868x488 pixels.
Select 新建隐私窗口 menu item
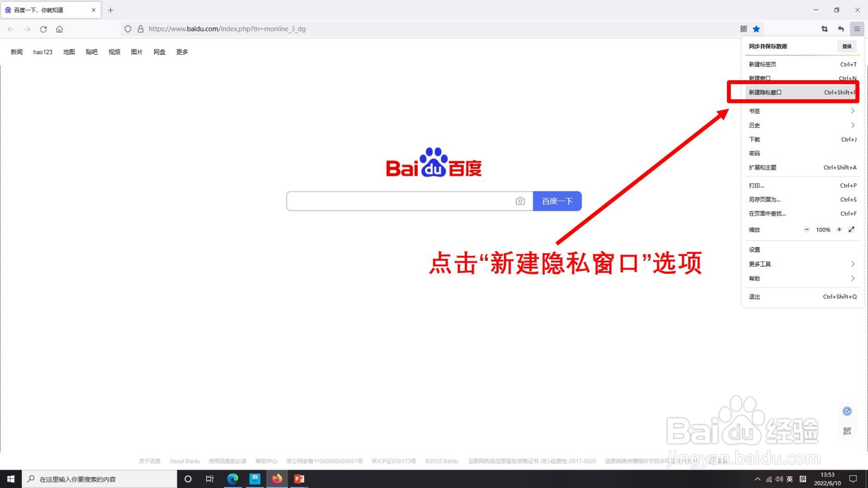point(802,93)
